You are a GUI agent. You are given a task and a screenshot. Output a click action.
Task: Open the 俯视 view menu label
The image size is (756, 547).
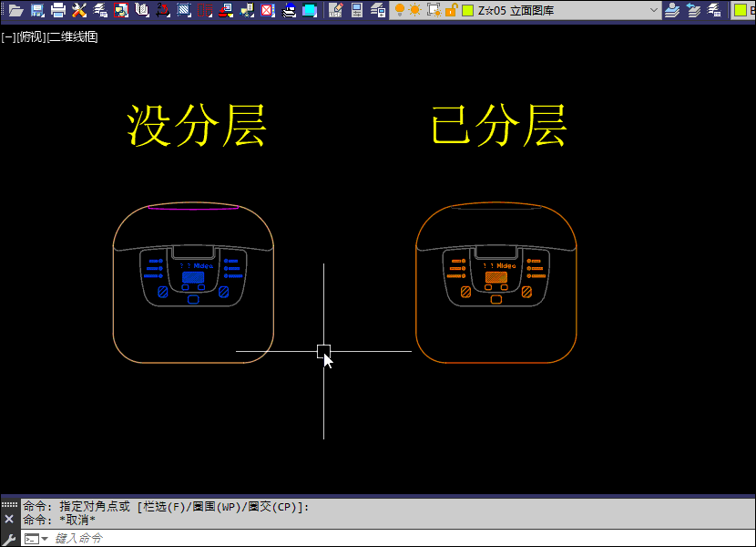(x=31, y=37)
